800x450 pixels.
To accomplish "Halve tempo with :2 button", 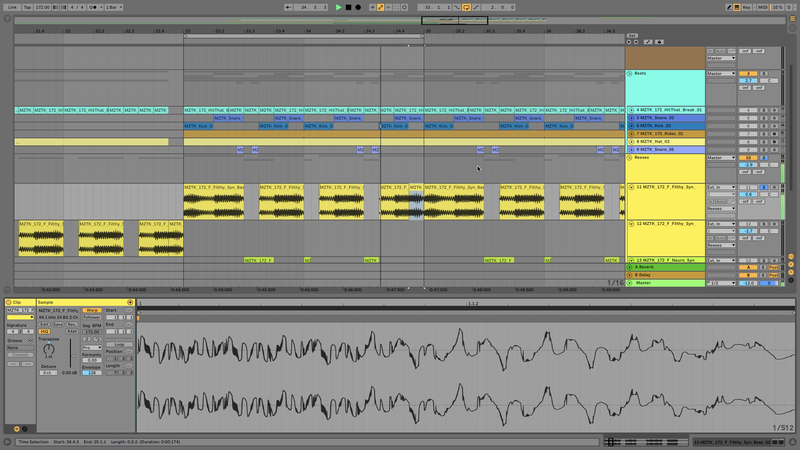I will (87, 339).
